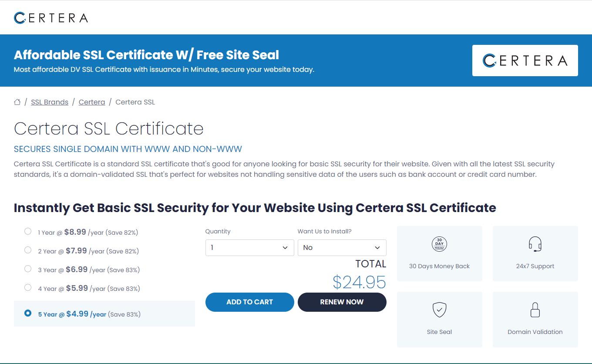Click the Add to Cart button

[x=250, y=302]
